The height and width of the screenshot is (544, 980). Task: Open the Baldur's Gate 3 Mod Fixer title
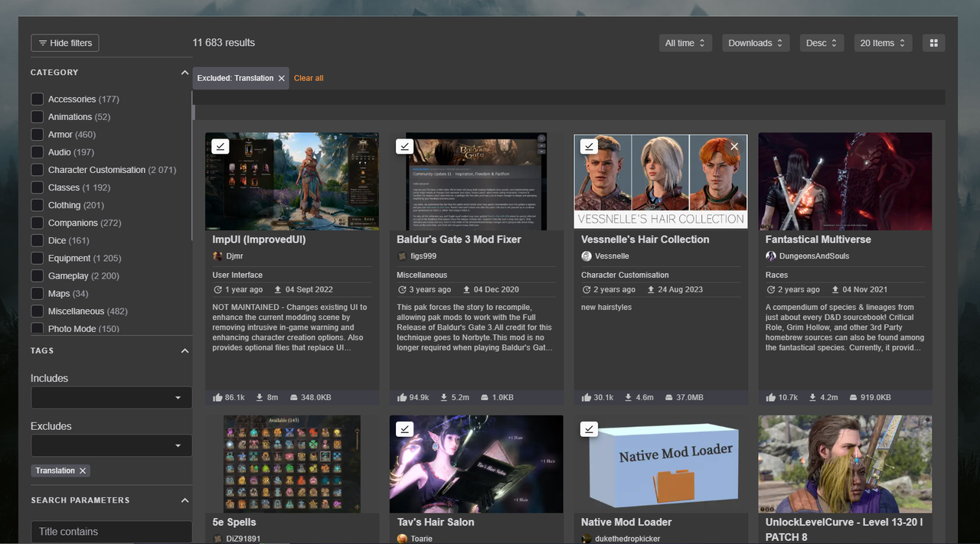coord(459,239)
